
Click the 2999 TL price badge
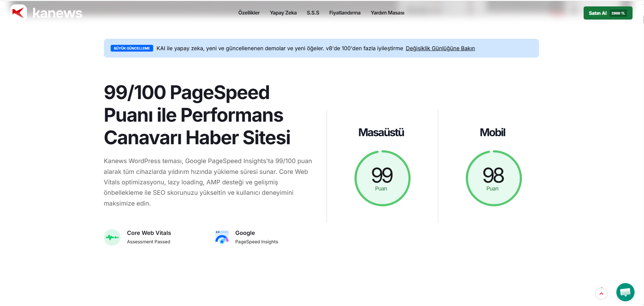click(x=618, y=13)
